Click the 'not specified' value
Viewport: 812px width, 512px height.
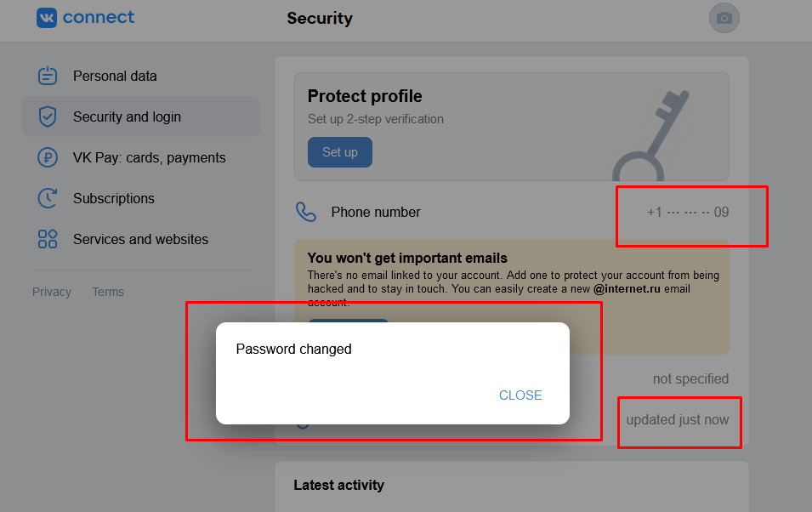[690, 378]
